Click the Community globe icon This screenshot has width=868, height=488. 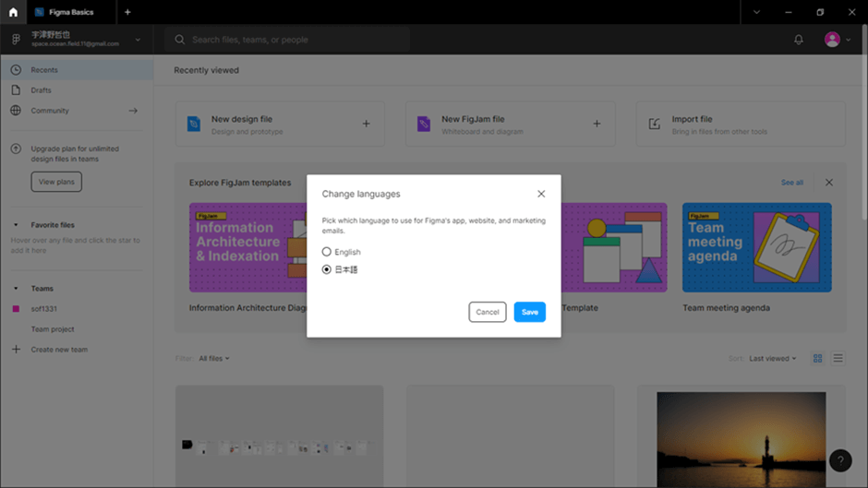click(16, 110)
